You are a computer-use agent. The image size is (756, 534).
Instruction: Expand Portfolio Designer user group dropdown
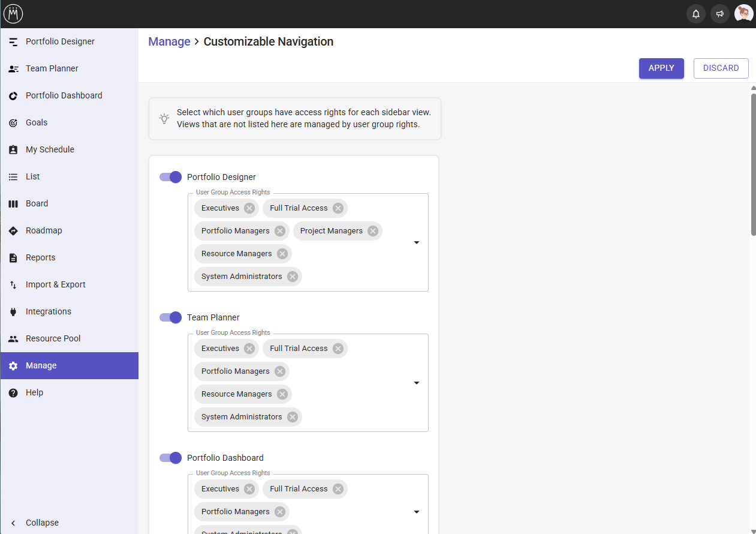tap(417, 242)
